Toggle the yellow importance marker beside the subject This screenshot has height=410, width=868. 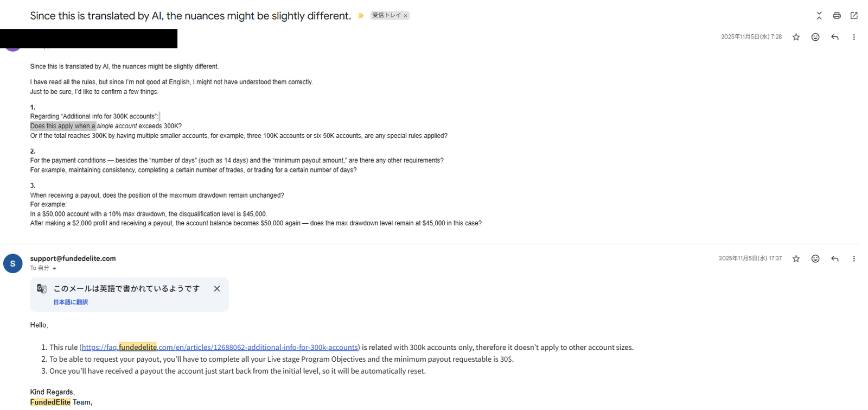361,16
